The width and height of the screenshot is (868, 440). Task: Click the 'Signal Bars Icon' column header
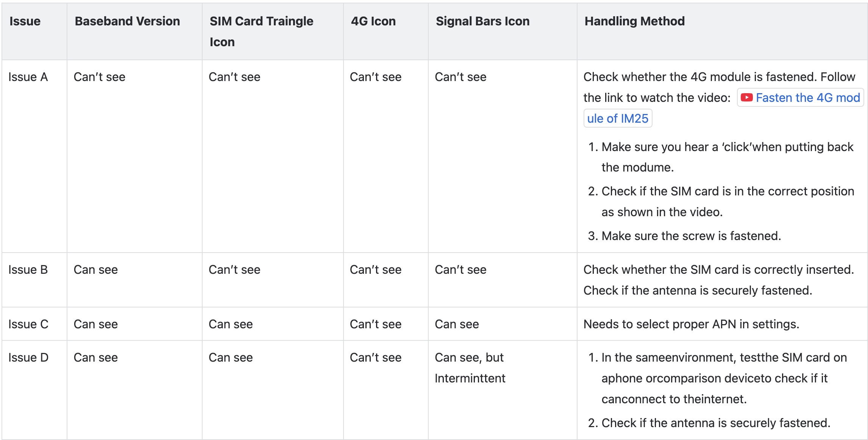(x=482, y=21)
